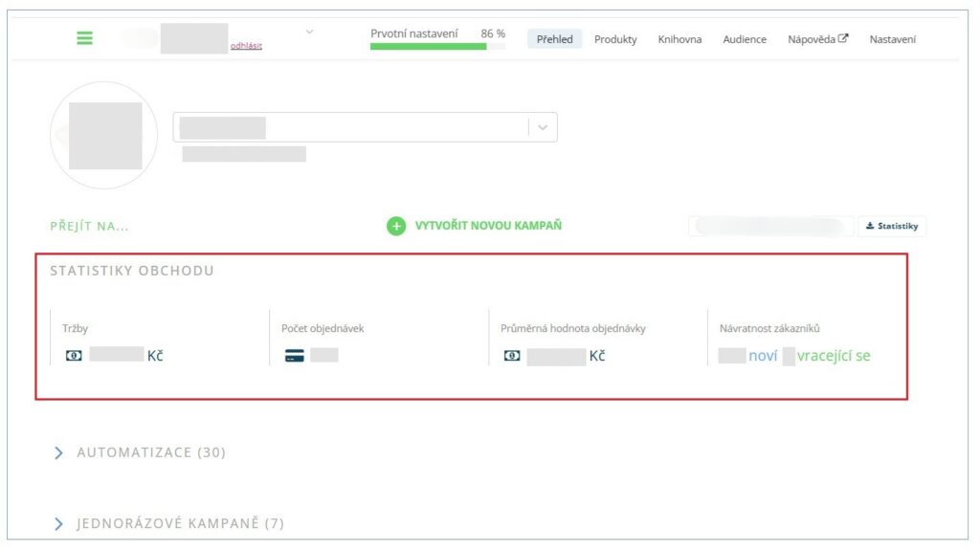Click the odhlásit logout link

click(246, 45)
